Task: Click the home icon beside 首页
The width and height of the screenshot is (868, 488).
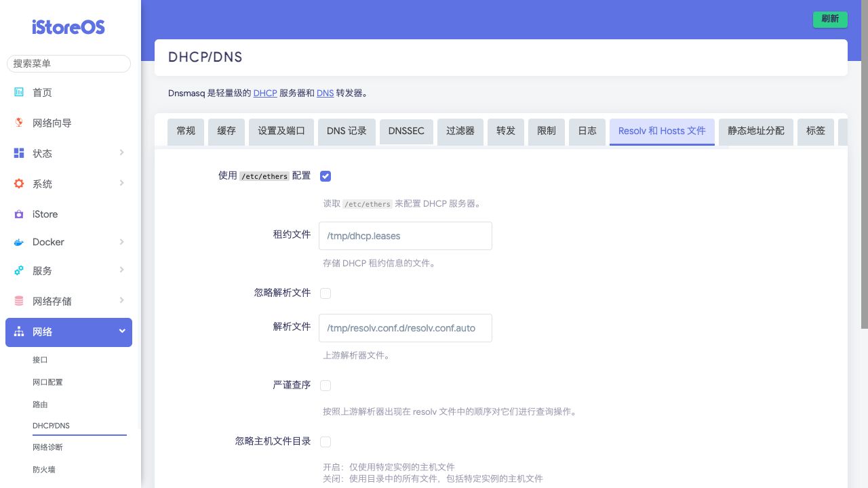Action: [19, 92]
